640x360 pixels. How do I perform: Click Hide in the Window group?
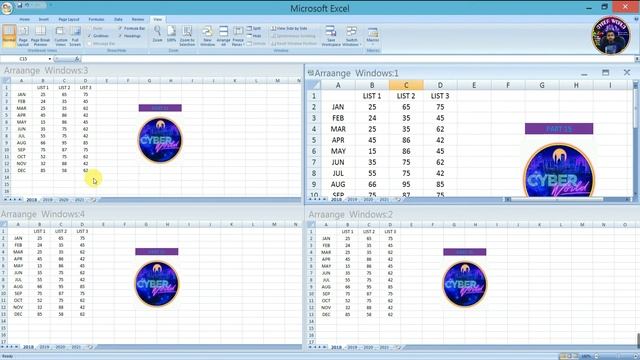[254, 36]
